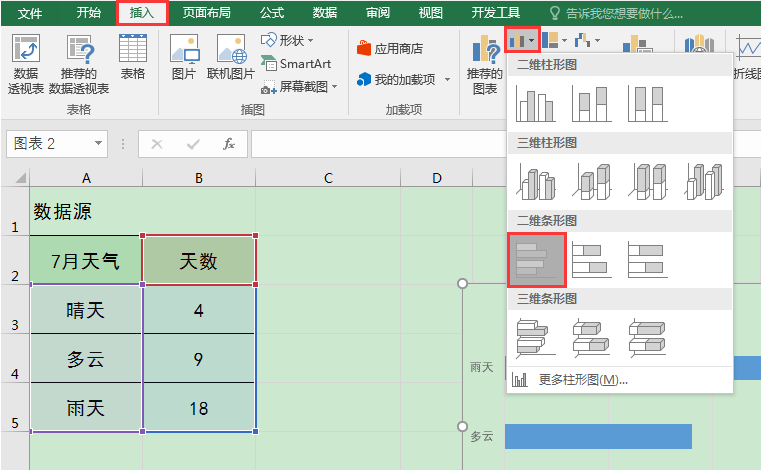Insert a Table from the ribbon
The width and height of the screenshot is (761, 470).
(x=132, y=57)
